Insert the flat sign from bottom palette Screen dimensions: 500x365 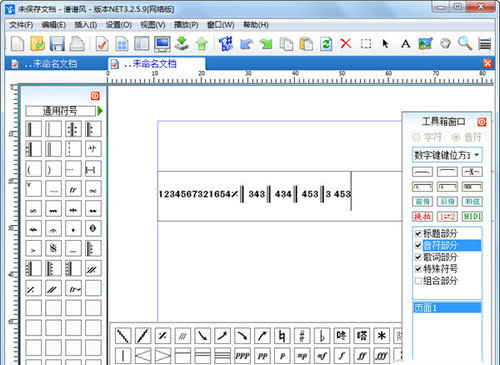tap(322, 336)
